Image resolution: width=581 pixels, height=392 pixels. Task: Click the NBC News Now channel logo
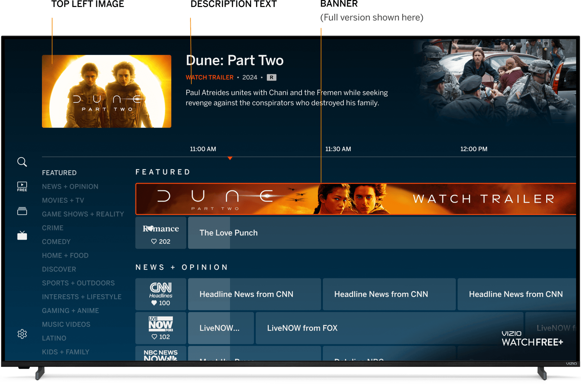[x=160, y=355]
